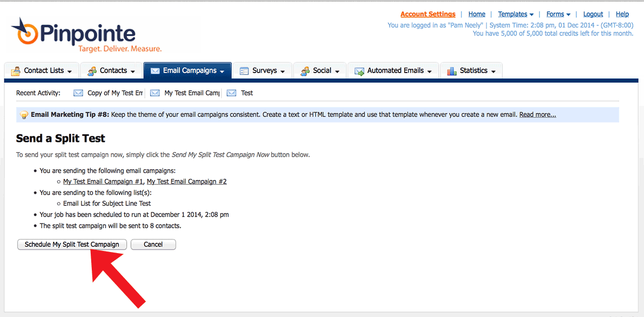Open recent activity item Test
This screenshot has width=644, height=317.
tap(247, 93)
